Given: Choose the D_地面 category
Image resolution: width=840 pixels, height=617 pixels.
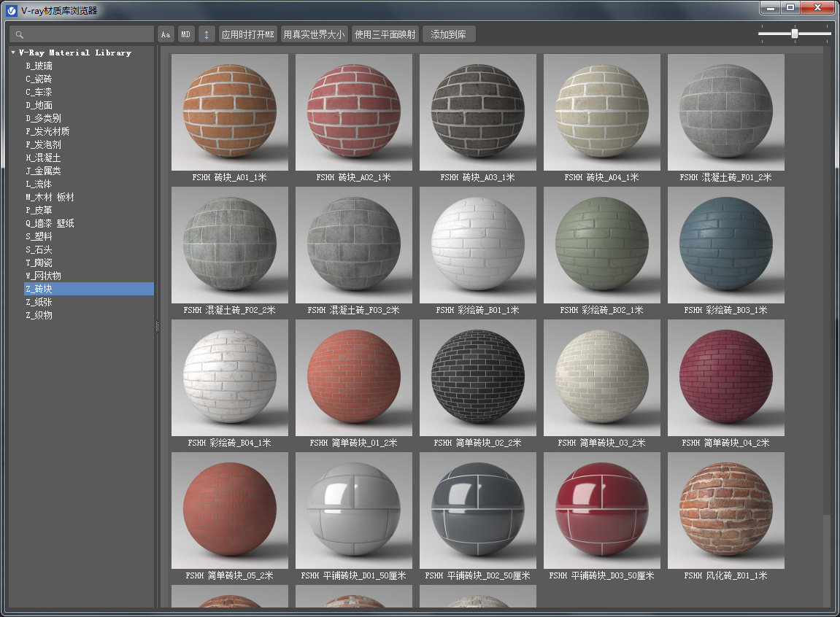Looking at the screenshot, I should tap(39, 106).
